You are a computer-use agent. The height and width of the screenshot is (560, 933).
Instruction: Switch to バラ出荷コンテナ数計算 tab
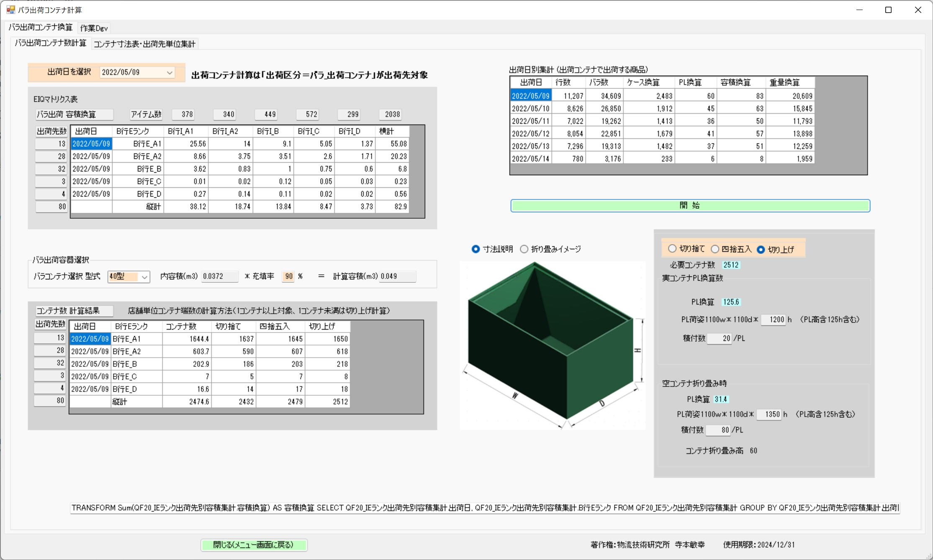(x=51, y=43)
